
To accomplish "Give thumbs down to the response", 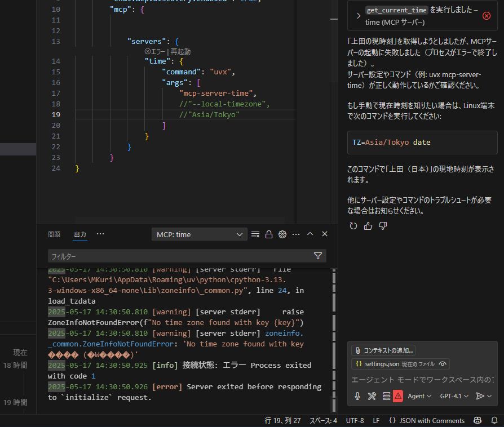I will point(383,226).
